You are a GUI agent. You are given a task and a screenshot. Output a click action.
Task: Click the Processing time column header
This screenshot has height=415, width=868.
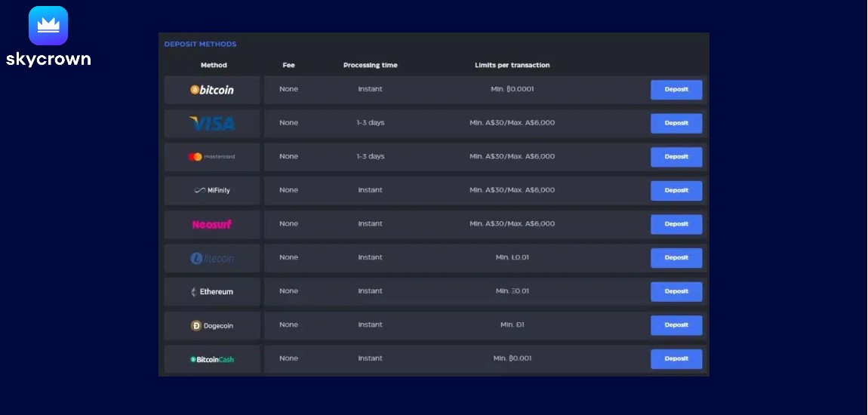click(371, 66)
